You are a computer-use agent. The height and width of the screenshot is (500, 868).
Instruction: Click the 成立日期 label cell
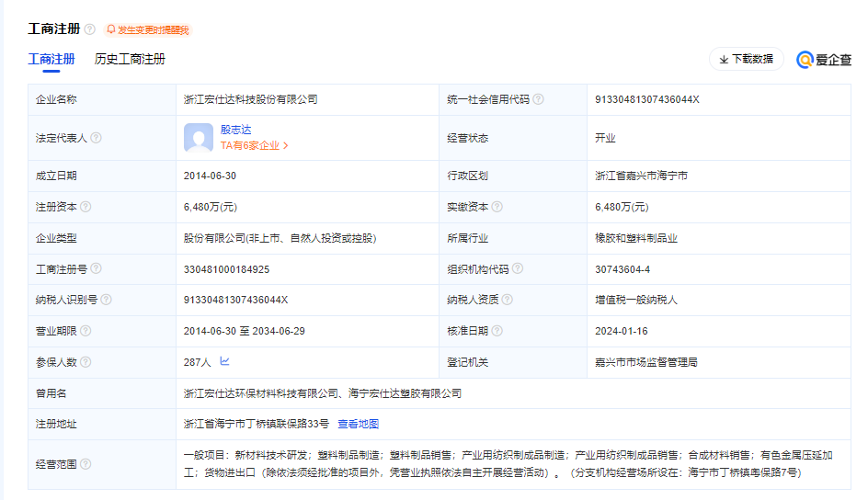102,176
